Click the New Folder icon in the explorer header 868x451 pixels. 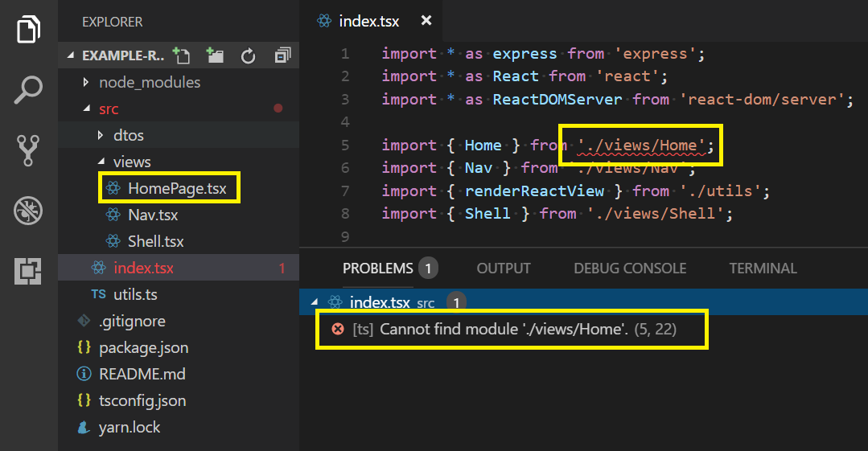click(215, 55)
